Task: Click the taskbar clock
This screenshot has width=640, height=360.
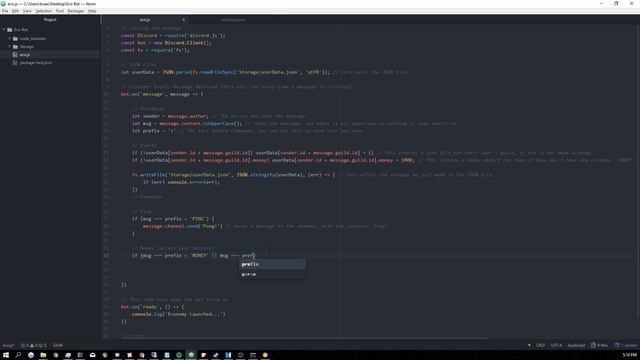Action: pos(629,356)
